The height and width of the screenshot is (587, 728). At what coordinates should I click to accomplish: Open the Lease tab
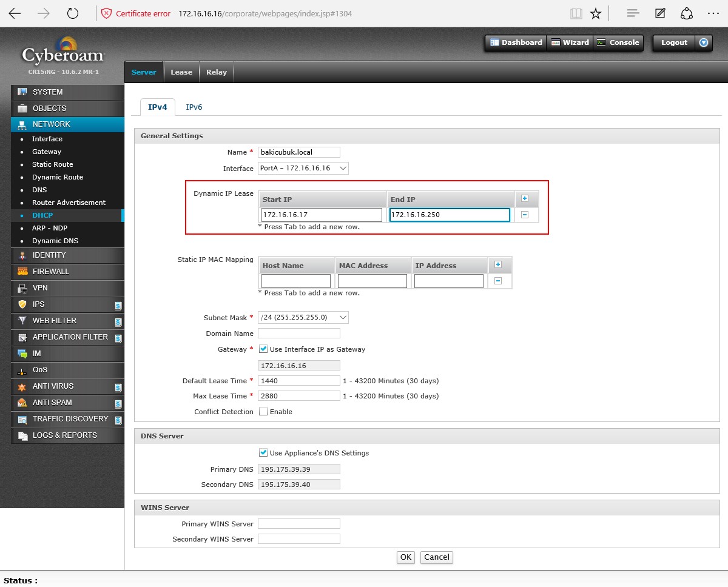181,72
